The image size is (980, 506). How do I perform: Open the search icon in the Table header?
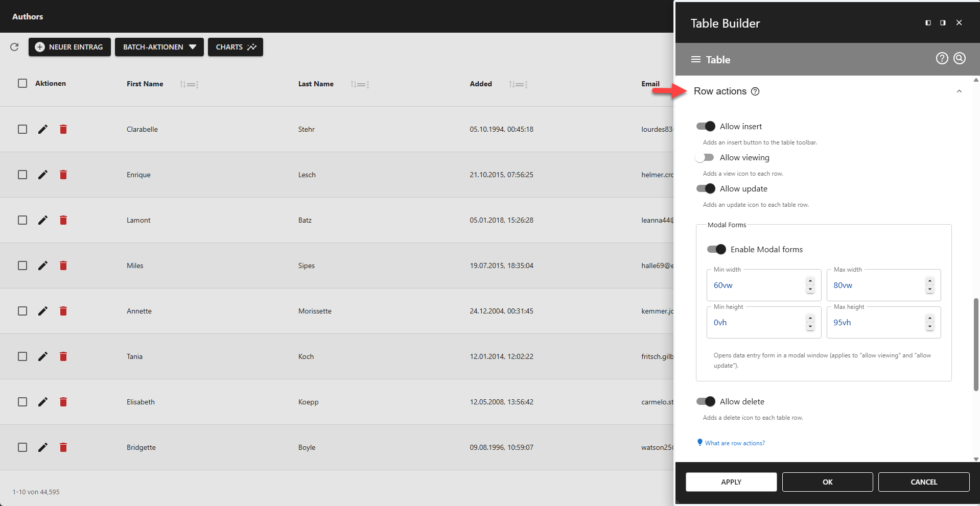tap(959, 58)
